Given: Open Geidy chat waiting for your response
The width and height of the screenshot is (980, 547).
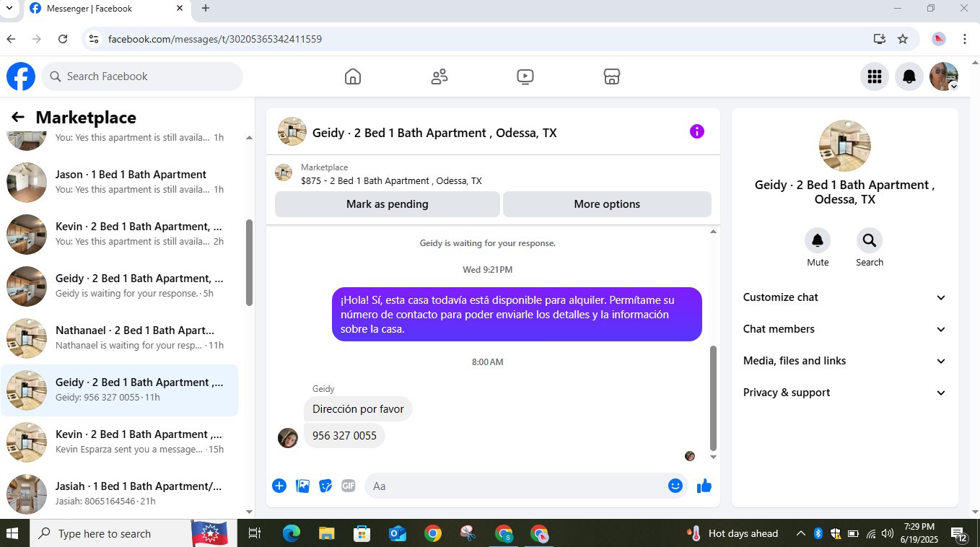Looking at the screenshot, I should pyautogui.click(x=119, y=286).
